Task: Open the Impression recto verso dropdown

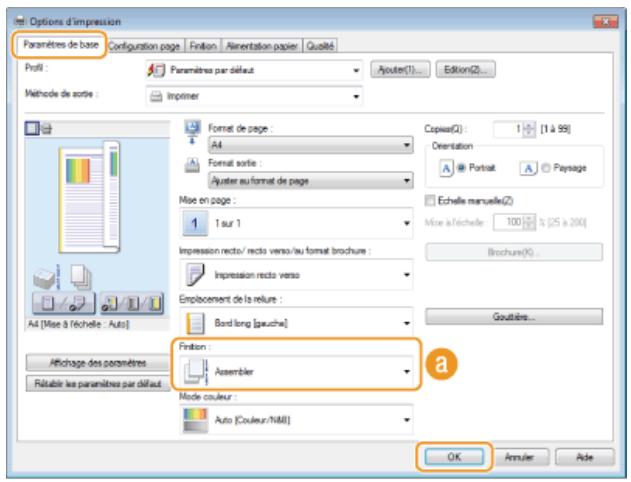Action: (296, 274)
